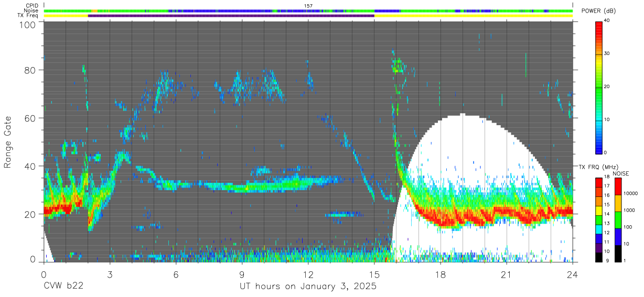The image size is (644, 297).
Task: Click the UT hours on January 3, 2025 caption
Action: click(x=308, y=287)
